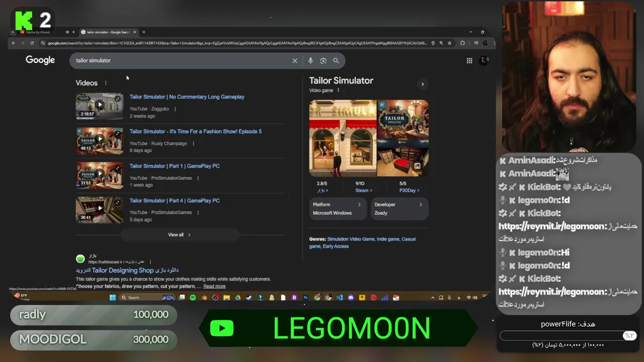Viewport: 644px width, 362px height.
Task: Open options for Part 1 ProSimulatorGames result
Action: point(198,178)
